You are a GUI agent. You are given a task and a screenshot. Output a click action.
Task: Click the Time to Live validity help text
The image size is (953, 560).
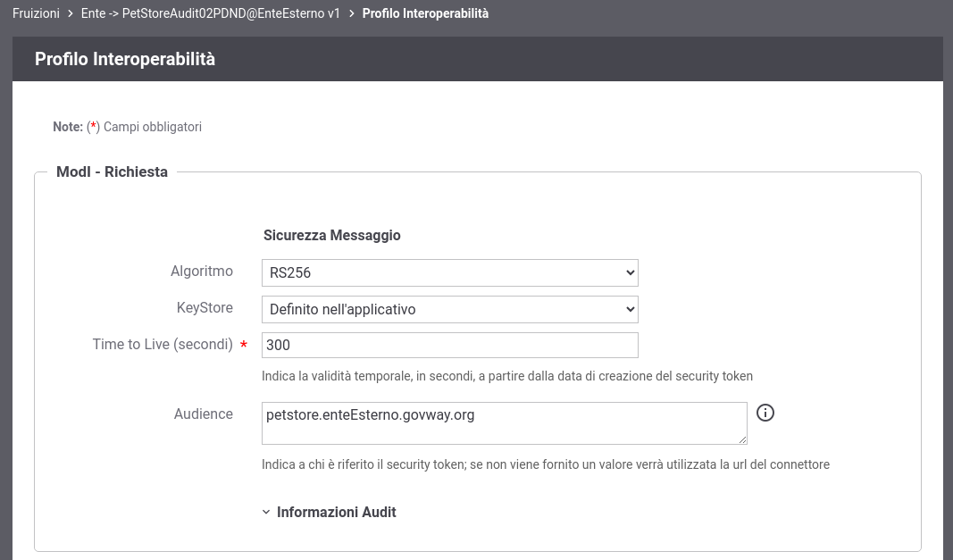pyautogui.click(x=507, y=376)
